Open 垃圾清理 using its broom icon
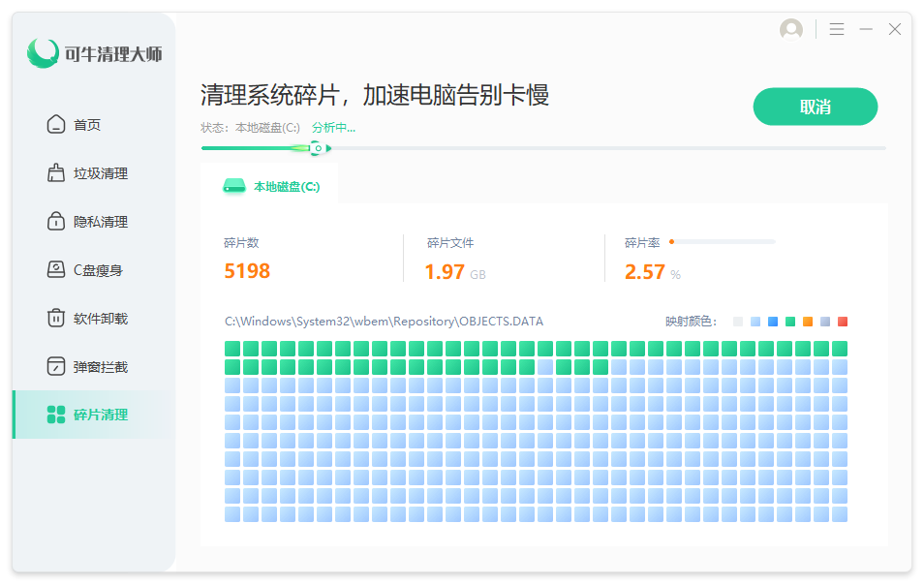The width and height of the screenshot is (924, 585). pyautogui.click(x=56, y=173)
